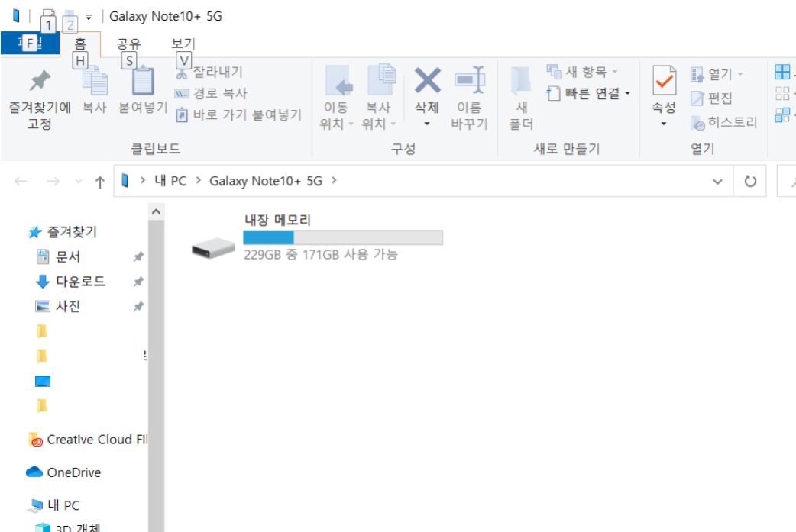Click 히스토리 (History) in ribbon
Image resolution: width=796 pixels, height=532 pixels.
(x=724, y=122)
